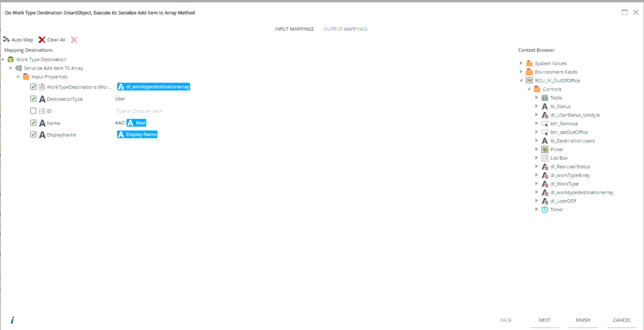
Task: Select the Input Mappings tab
Action: (294, 29)
